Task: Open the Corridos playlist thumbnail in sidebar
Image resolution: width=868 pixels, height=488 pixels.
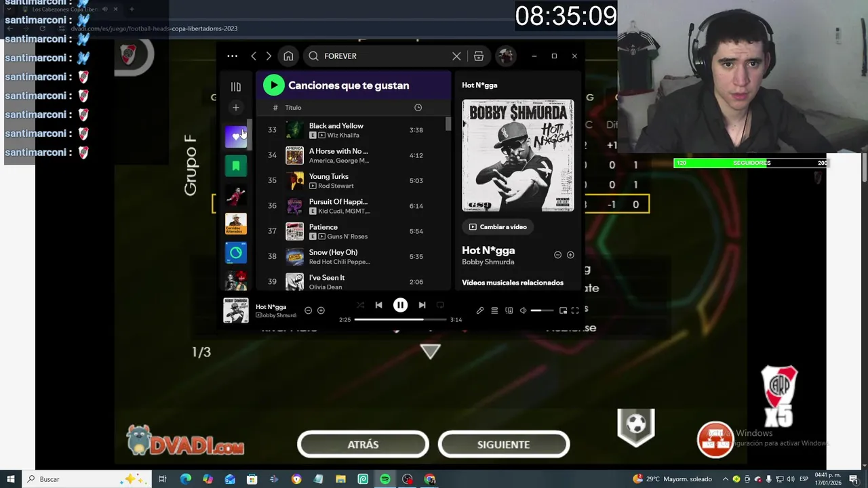Action: [x=236, y=224]
